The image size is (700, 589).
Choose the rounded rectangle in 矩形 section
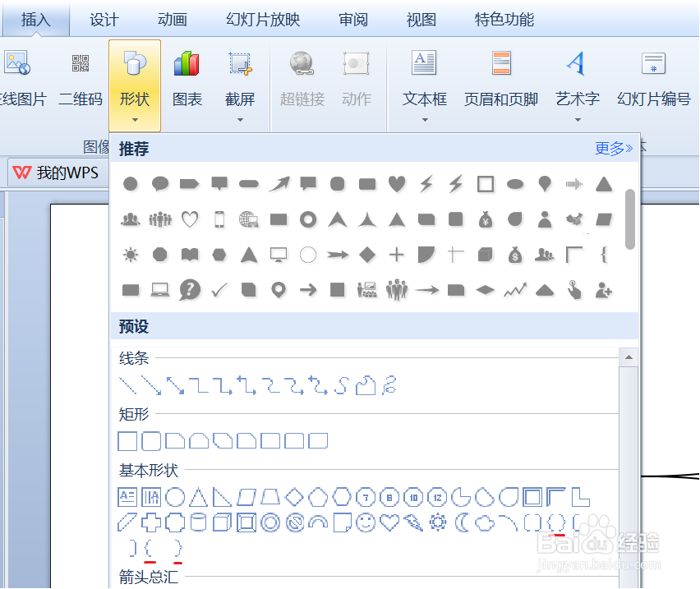point(150,440)
